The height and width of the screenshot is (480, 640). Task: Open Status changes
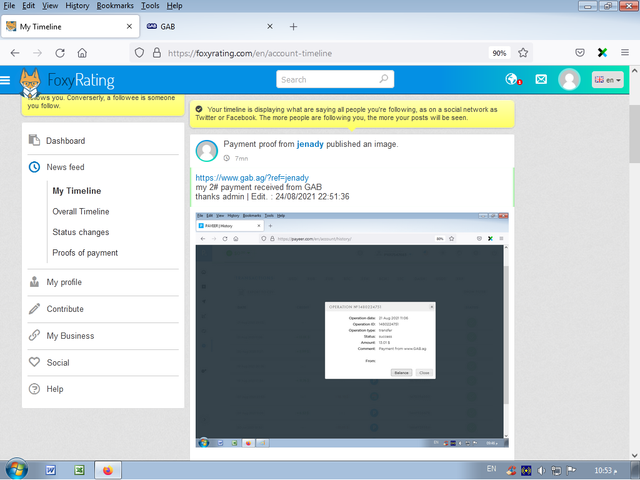point(81,232)
